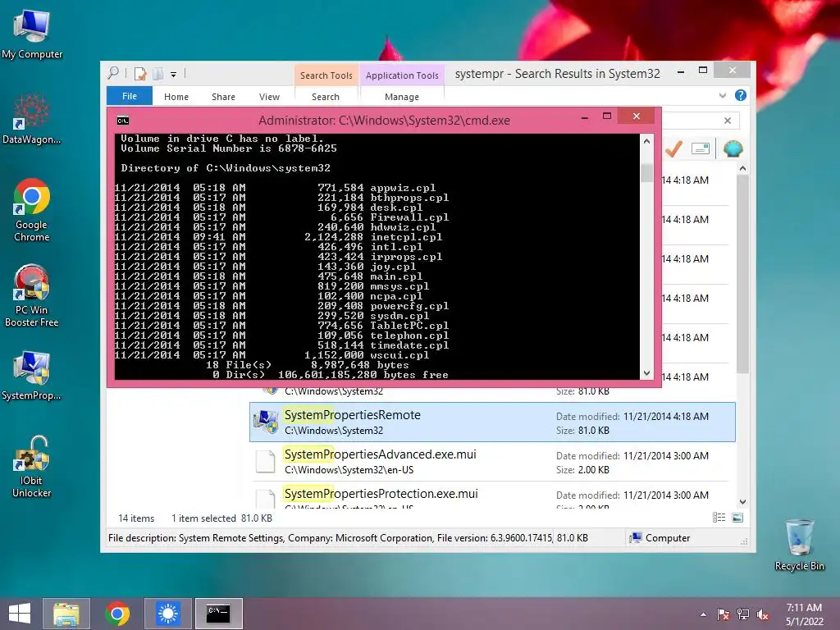Click '14 items' status text
This screenshot has height=630, width=840.
(x=136, y=518)
